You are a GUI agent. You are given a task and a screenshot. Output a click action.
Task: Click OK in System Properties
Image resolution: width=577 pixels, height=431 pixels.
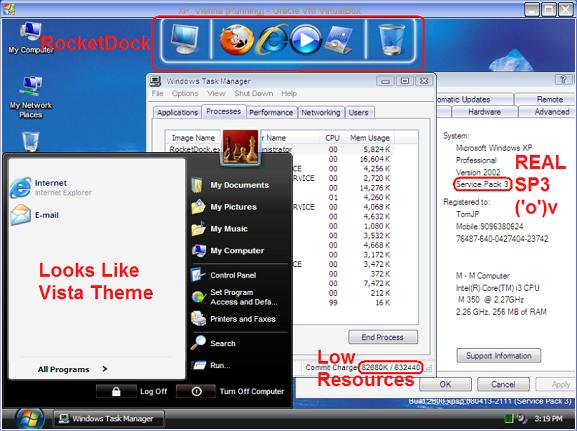(445, 384)
